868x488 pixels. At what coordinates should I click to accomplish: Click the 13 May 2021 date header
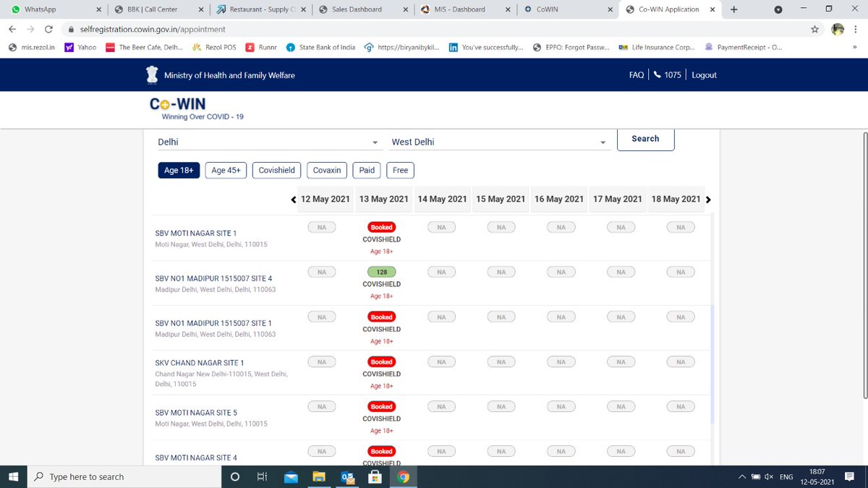[x=384, y=199]
